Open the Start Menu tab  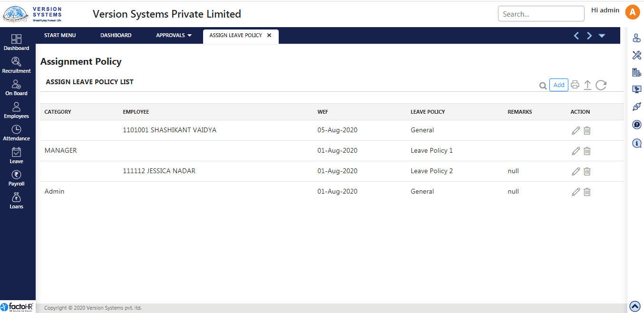60,35
